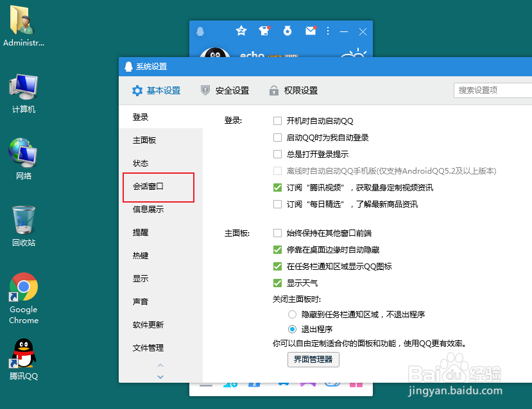
Task: Open the three-dot menu in QQ panel
Action: pos(328,31)
